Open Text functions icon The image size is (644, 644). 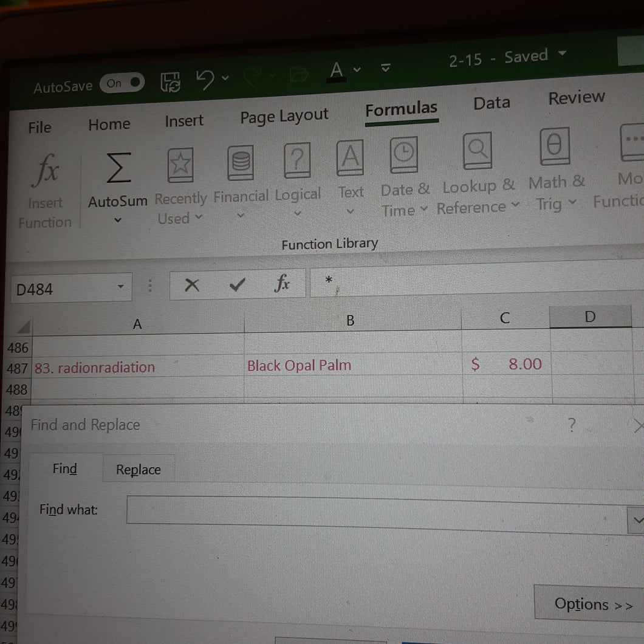[350, 157]
